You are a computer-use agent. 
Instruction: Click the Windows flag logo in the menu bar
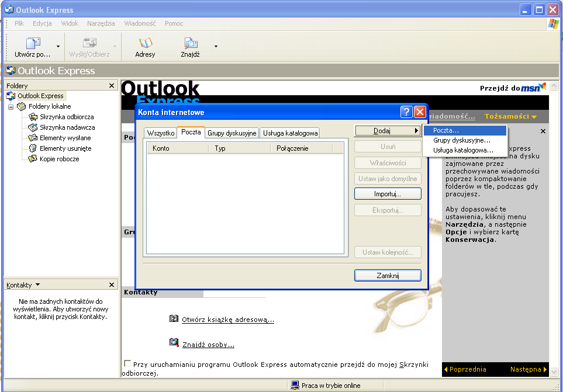coord(553,24)
